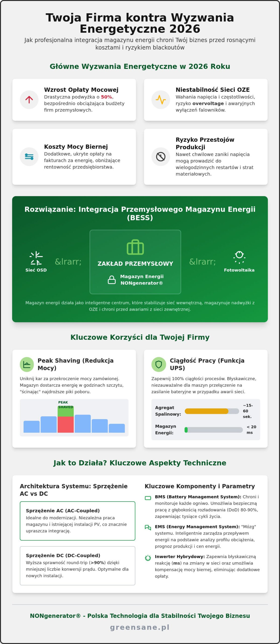
Task: Click the EMS chat bubbles icon
Action: pos(148,528)
